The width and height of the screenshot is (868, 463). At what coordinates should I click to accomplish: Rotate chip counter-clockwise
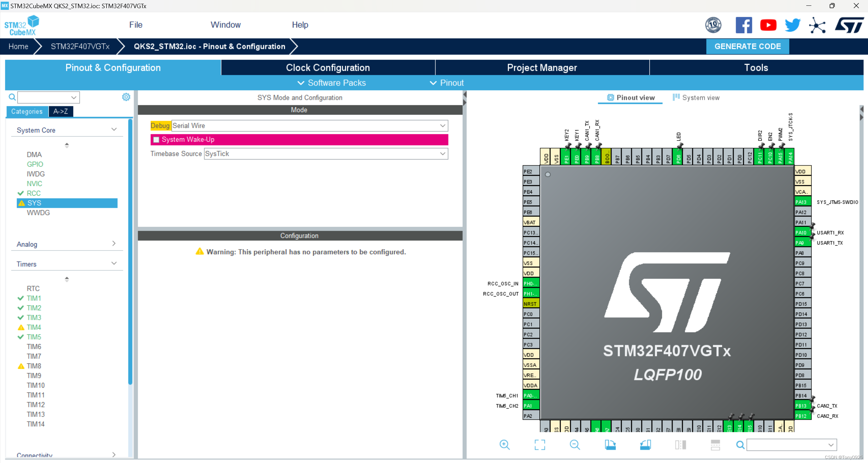click(x=645, y=444)
